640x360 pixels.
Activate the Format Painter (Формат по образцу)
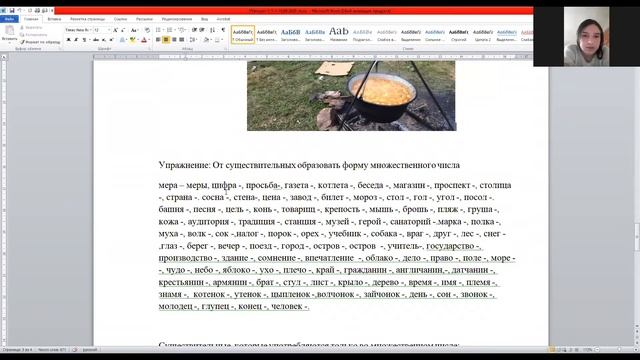(x=40, y=42)
